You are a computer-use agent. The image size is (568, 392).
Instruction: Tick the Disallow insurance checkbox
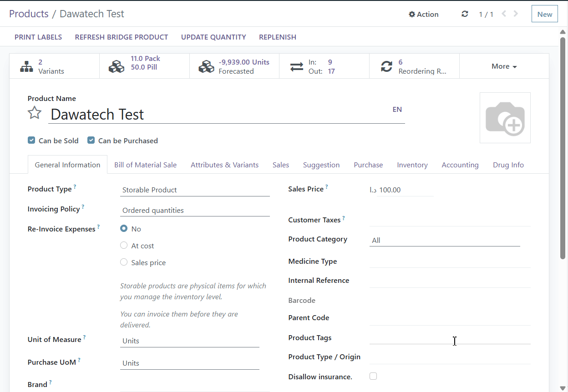click(373, 376)
